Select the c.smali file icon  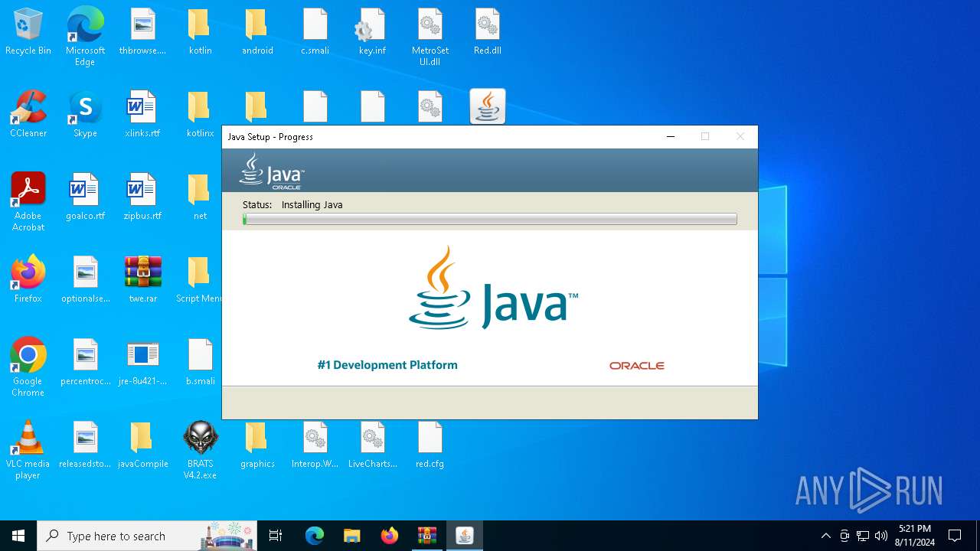point(315,32)
